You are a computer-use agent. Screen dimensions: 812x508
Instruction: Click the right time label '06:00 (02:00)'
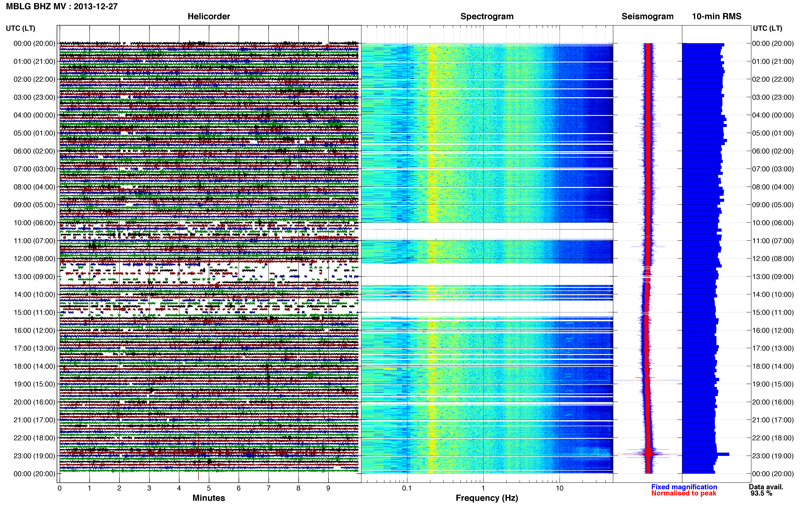pos(773,151)
